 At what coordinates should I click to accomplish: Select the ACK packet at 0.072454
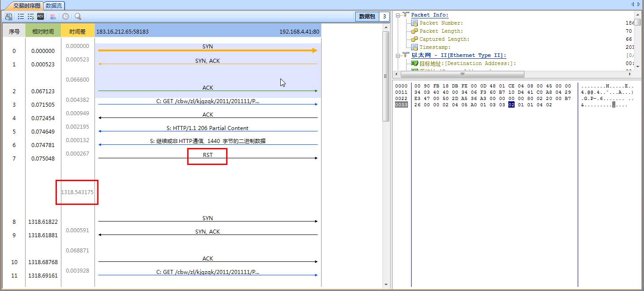click(x=208, y=117)
